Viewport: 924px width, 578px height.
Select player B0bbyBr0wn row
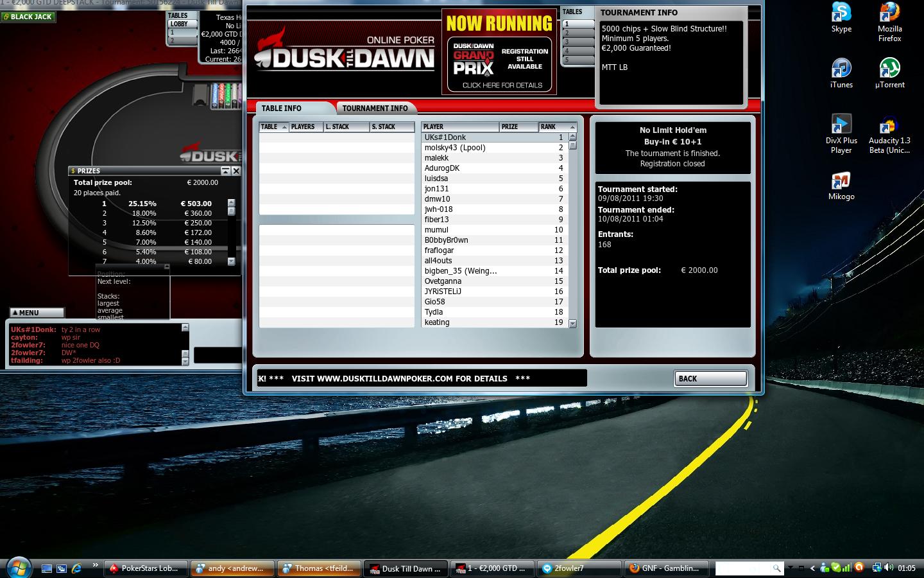(x=495, y=240)
